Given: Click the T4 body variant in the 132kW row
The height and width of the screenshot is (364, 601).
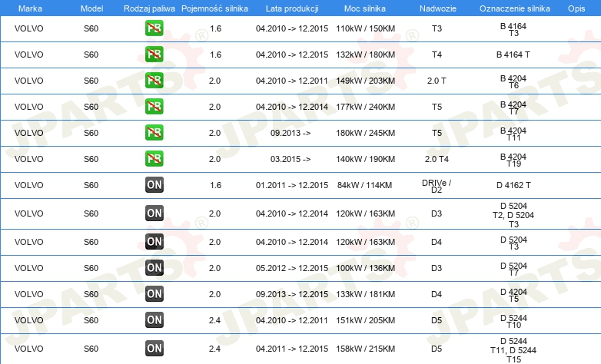Looking at the screenshot, I should 437,55.
